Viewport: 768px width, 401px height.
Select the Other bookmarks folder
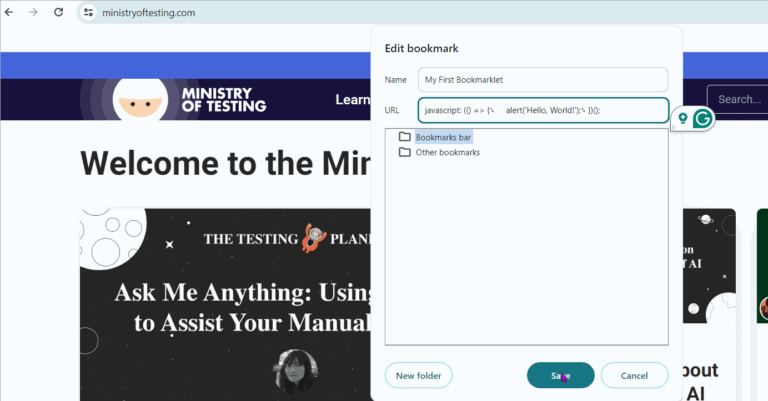click(448, 152)
